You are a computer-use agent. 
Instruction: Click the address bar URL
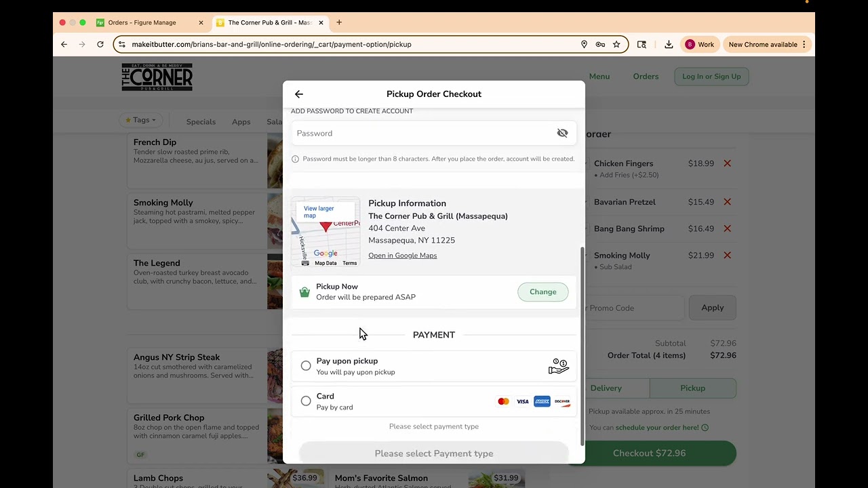pyautogui.click(x=271, y=44)
